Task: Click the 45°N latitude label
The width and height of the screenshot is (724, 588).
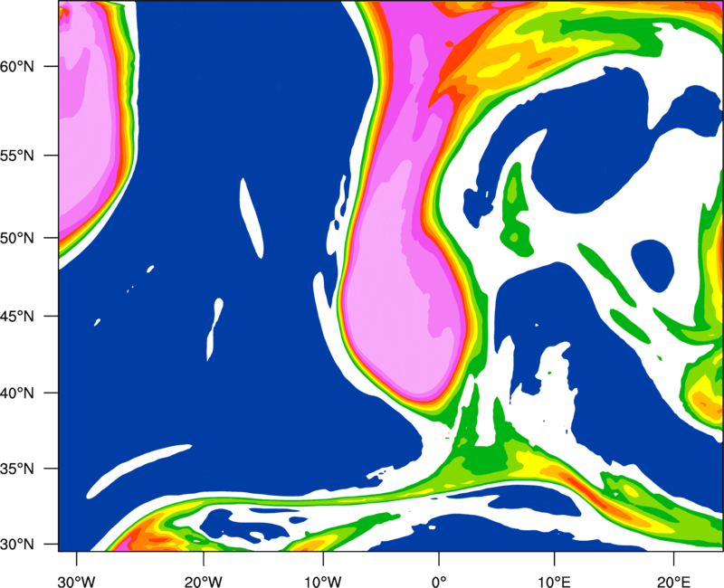Action: click(x=17, y=316)
